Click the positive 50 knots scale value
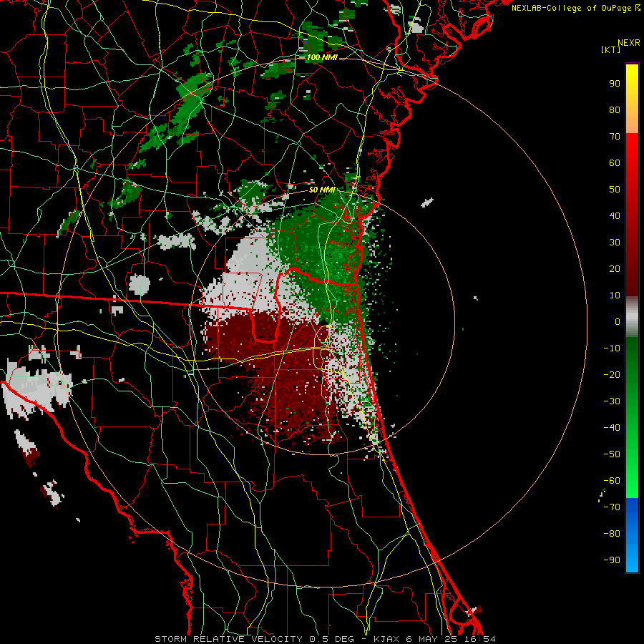Image resolution: width=644 pixels, height=644 pixels. 615,190
